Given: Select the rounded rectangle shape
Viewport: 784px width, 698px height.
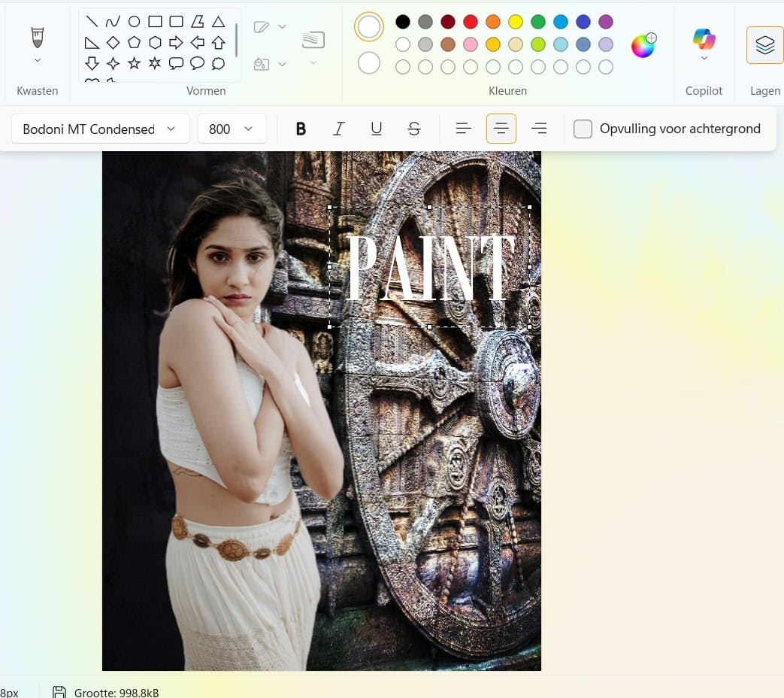Looking at the screenshot, I should point(176,21).
